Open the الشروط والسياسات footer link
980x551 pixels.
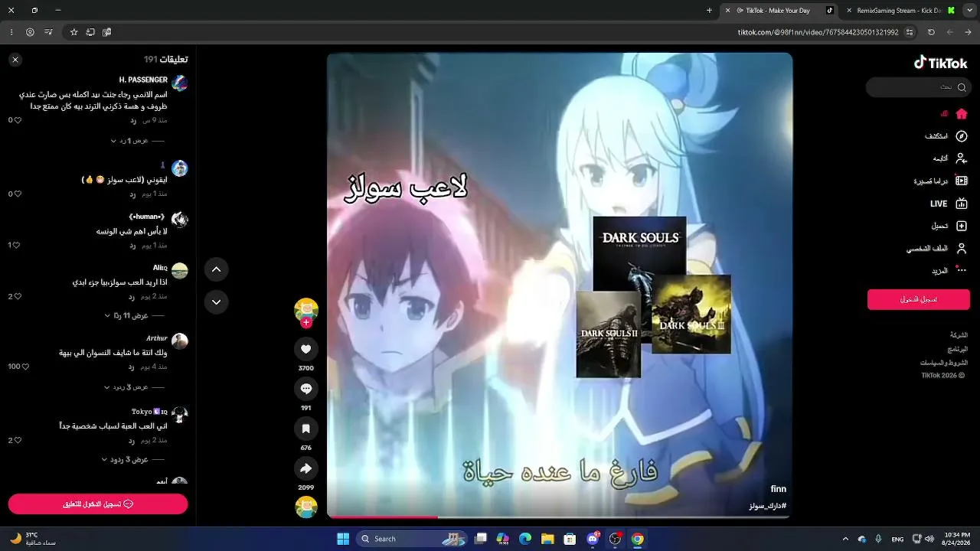944,363
